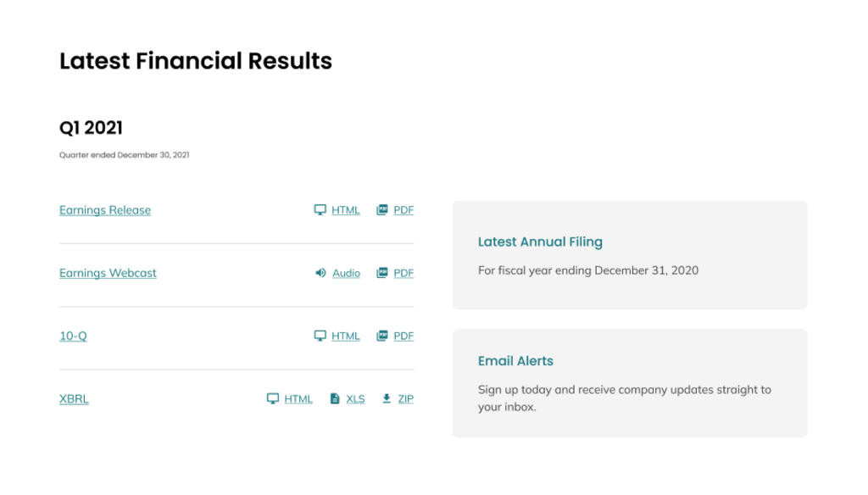Open the Earnings Webcast link
The image size is (868, 495).
(108, 272)
